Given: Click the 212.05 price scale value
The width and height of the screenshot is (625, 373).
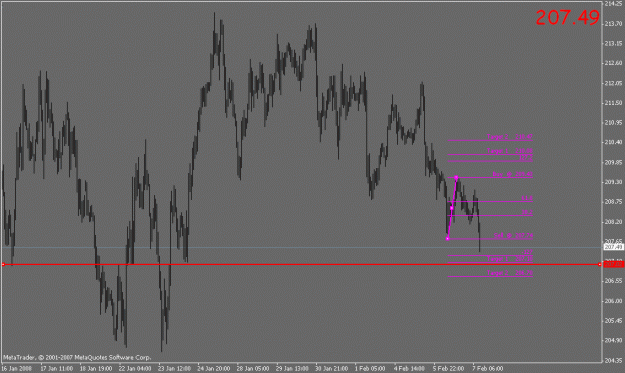Looking at the screenshot, I should tap(613, 83).
